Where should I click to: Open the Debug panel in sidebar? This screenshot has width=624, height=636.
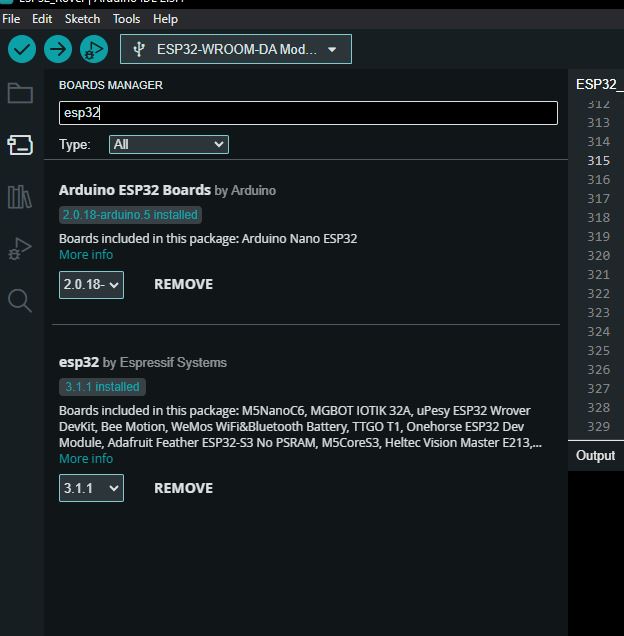20,249
